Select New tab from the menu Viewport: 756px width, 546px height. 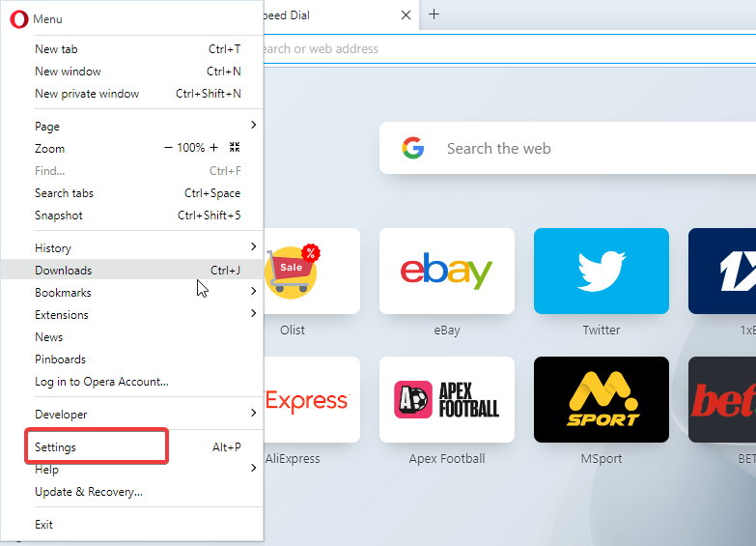pyautogui.click(x=132, y=49)
